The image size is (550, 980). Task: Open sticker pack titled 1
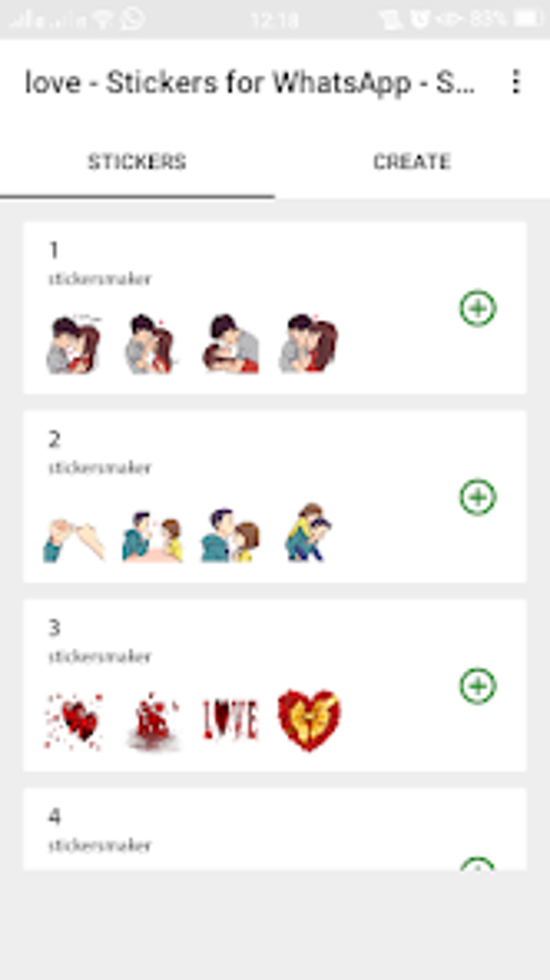(275, 307)
